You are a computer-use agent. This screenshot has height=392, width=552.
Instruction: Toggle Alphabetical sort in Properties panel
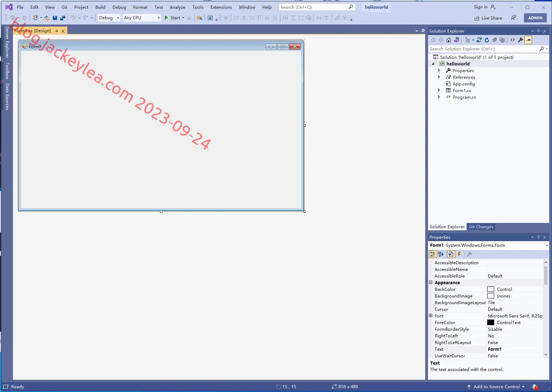(441, 254)
